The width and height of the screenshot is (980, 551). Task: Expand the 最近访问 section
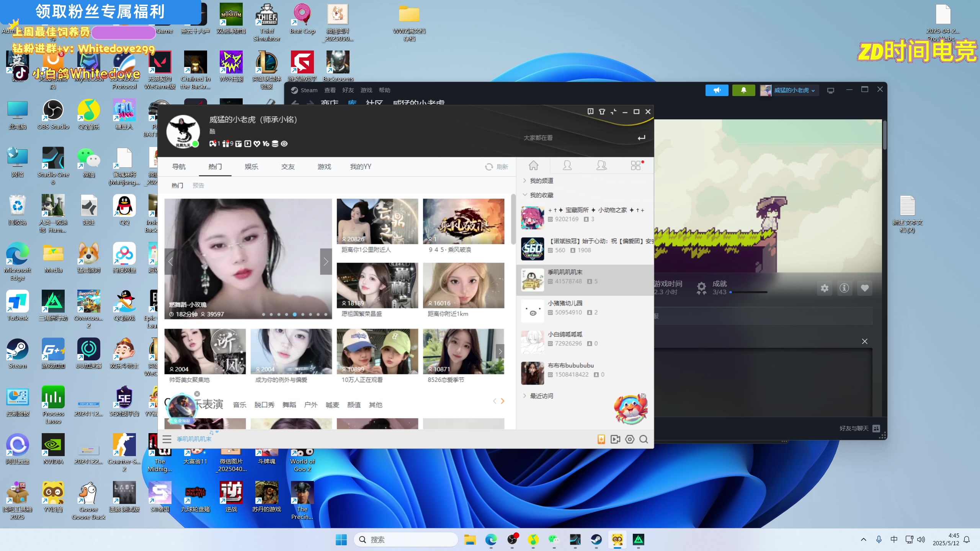tap(541, 396)
